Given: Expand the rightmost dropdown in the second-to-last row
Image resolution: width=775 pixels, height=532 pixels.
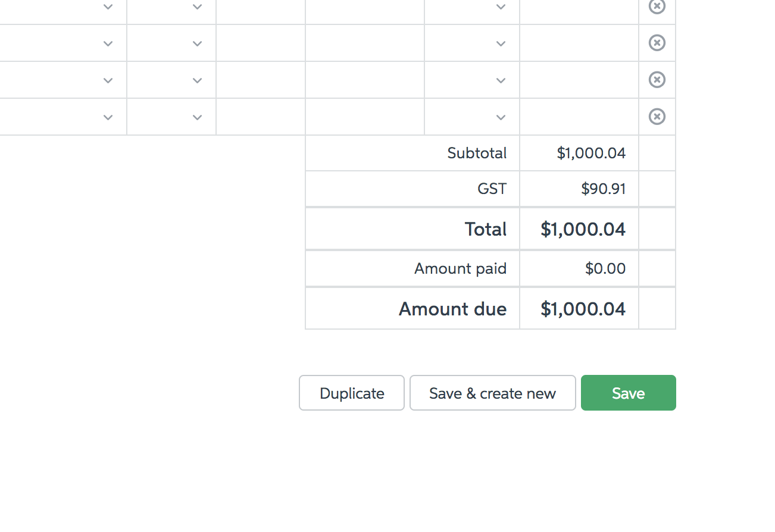Looking at the screenshot, I should point(501,80).
